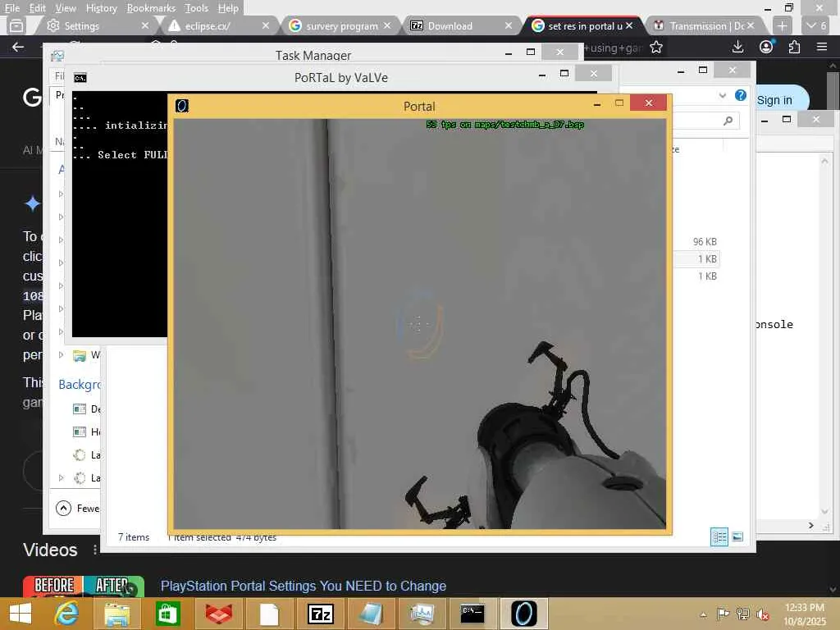840x630 pixels.
Task: Click the PoRTaL by VaLVe console window icon
Action: tap(80, 78)
